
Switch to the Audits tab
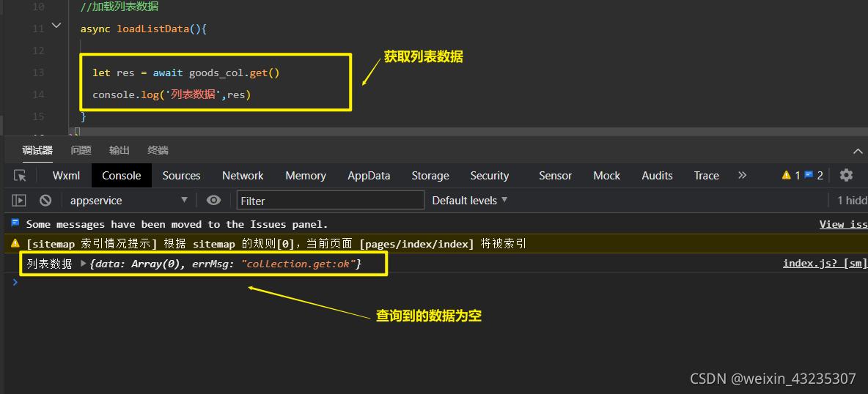[657, 176]
